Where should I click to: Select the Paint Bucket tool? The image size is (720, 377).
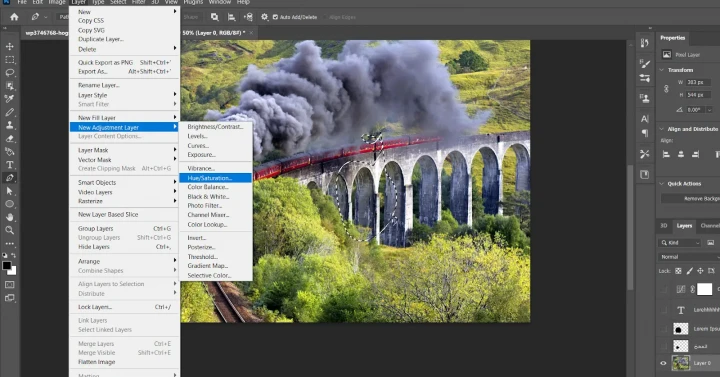pyautogui.click(x=10, y=152)
